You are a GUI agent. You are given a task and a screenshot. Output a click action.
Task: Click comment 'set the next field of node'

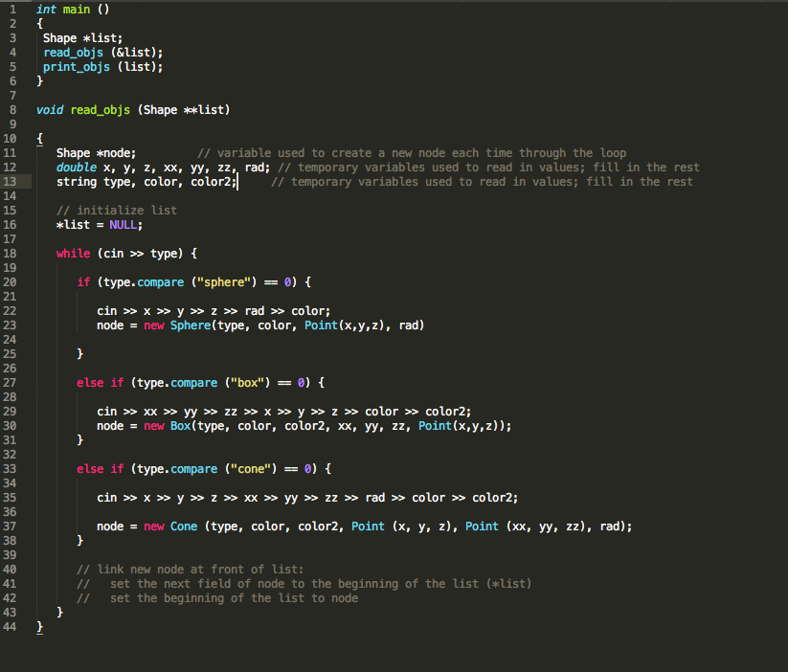point(197,584)
